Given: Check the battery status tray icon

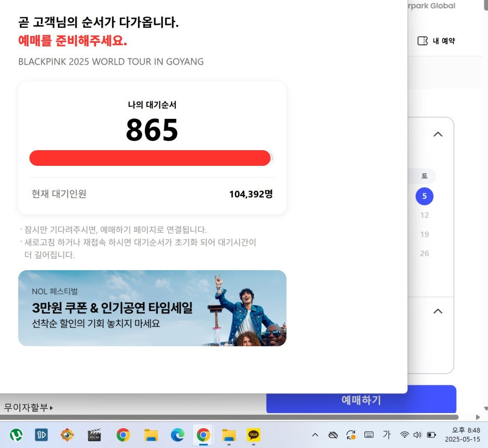Looking at the screenshot, I should (x=431, y=434).
